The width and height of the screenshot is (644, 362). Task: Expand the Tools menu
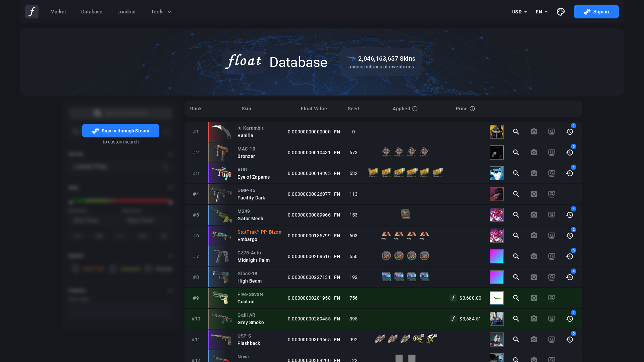[x=161, y=12]
